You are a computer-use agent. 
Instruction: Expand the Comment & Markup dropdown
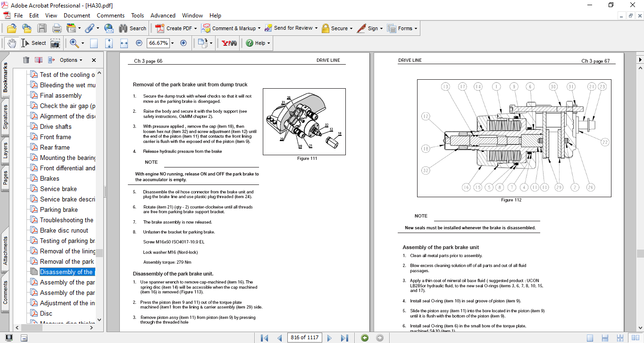[x=260, y=28]
